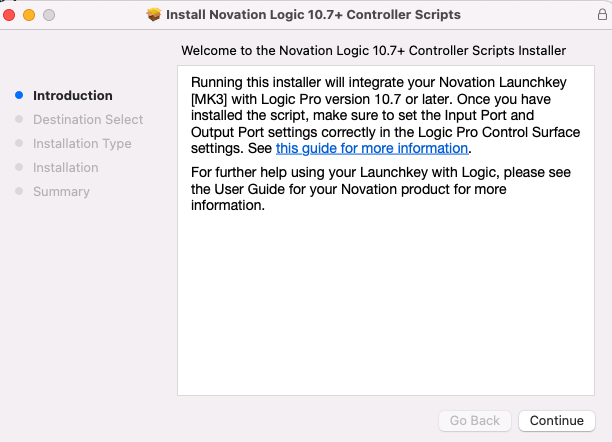Click the package icon in title bar

coord(154,15)
